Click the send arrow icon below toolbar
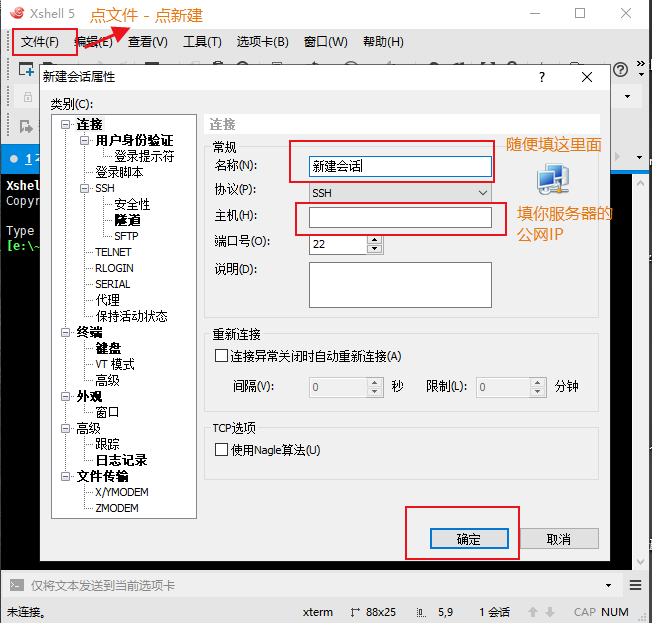 pos(26,126)
